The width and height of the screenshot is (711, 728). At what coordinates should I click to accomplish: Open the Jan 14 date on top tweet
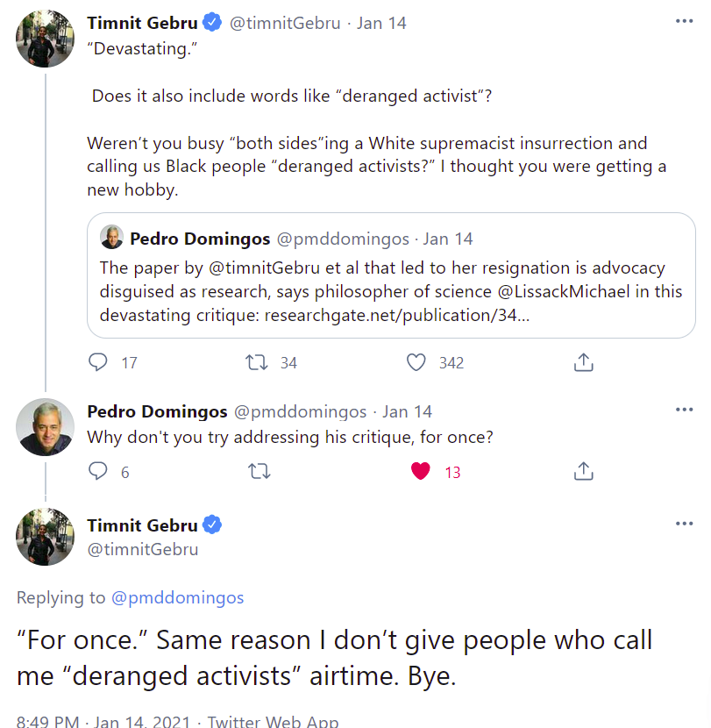coord(382,23)
